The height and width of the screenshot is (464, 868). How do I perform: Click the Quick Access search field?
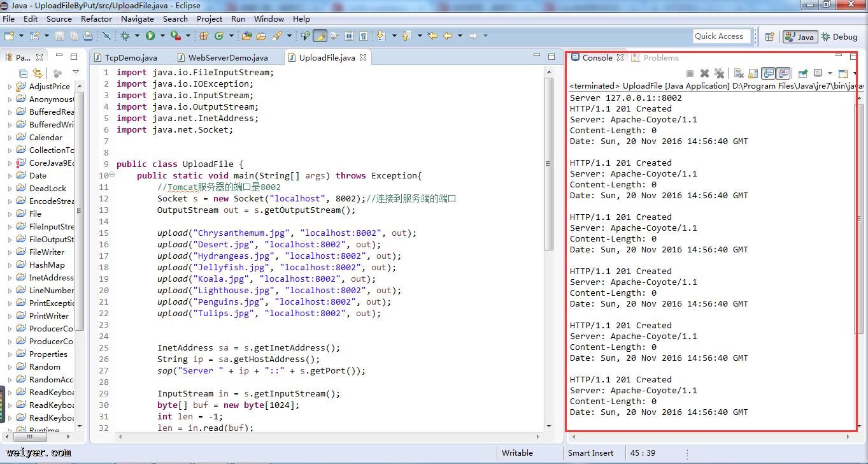pos(722,36)
